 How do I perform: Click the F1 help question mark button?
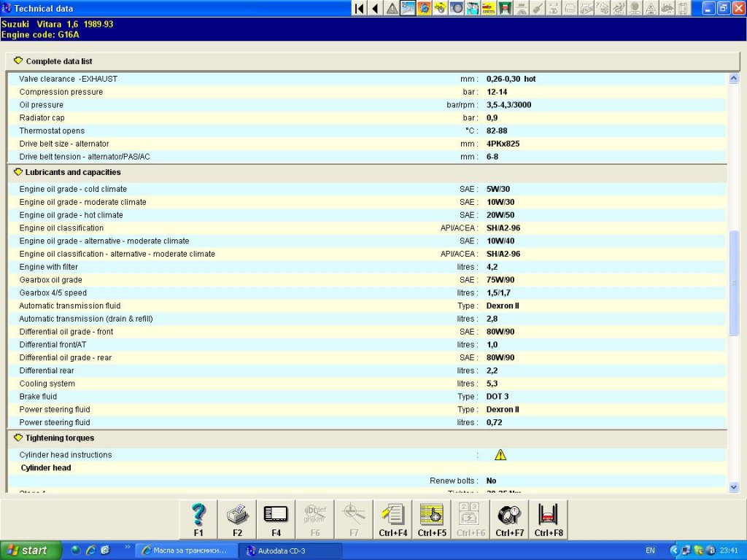[198, 519]
